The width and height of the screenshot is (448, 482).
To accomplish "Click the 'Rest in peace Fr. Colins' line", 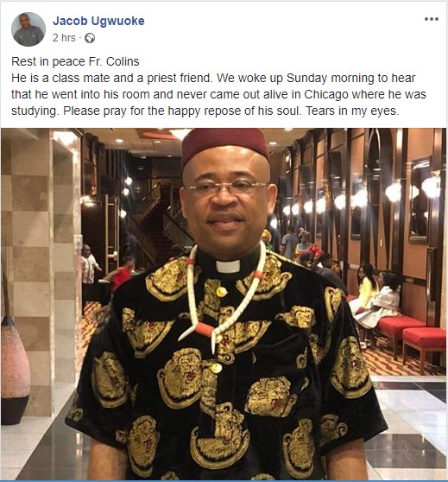I will [x=75, y=61].
